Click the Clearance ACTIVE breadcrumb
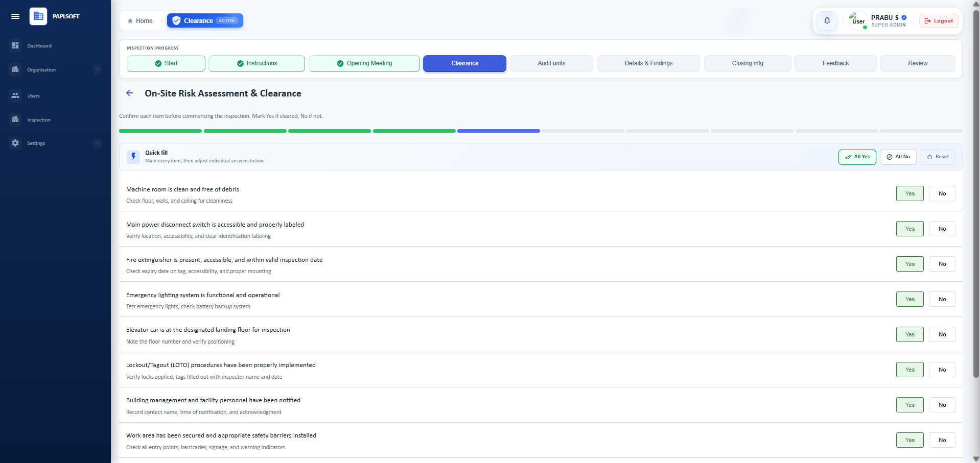980x463 pixels. (205, 20)
